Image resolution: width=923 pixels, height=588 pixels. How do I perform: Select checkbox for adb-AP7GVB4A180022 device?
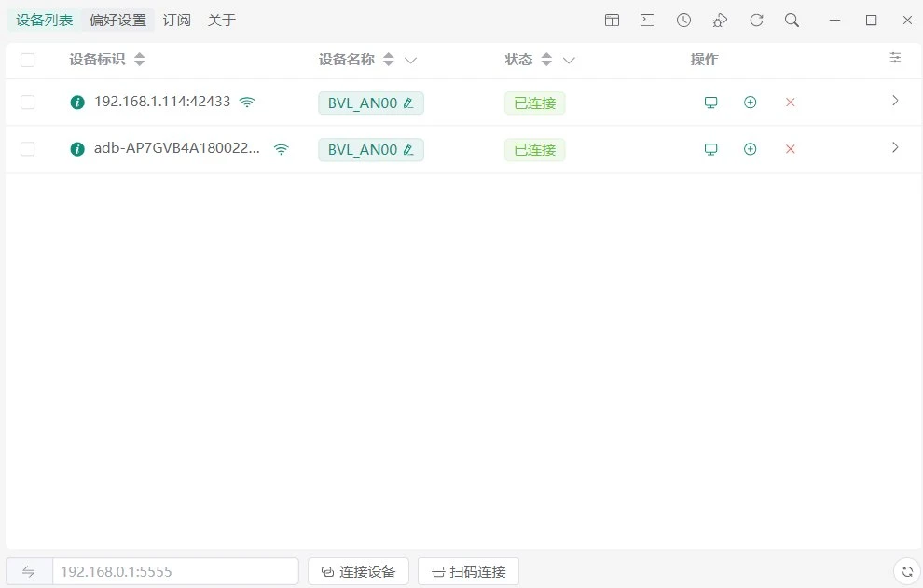(28, 149)
